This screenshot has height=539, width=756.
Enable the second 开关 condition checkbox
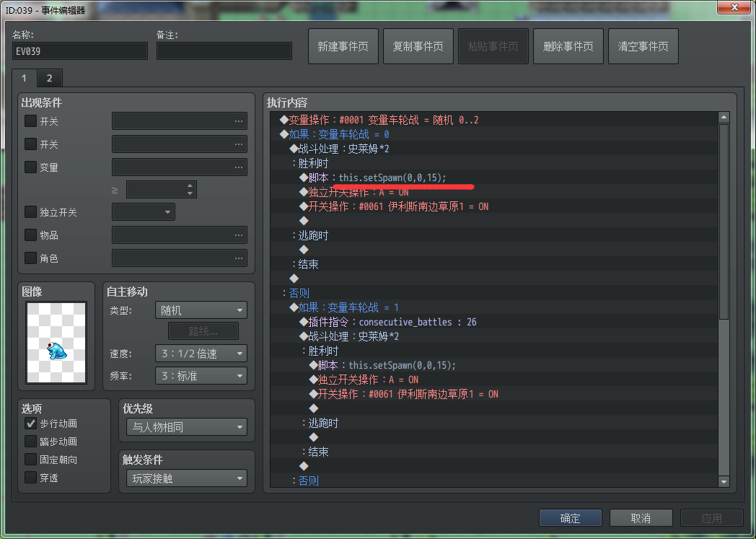coord(30,144)
